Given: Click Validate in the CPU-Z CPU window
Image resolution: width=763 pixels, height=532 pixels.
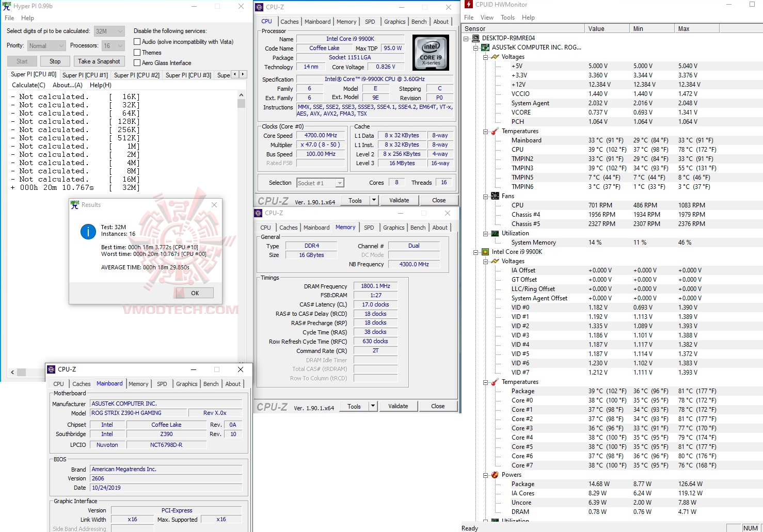Looking at the screenshot, I should point(399,200).
